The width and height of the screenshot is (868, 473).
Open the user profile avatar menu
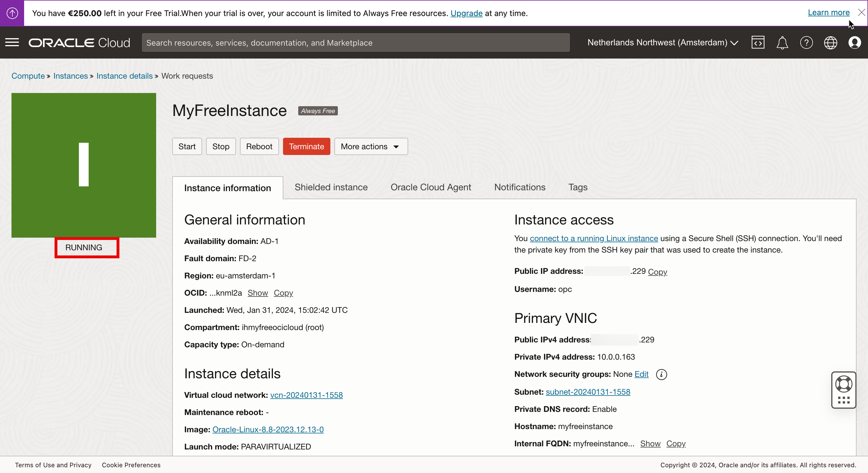point(855,43)
